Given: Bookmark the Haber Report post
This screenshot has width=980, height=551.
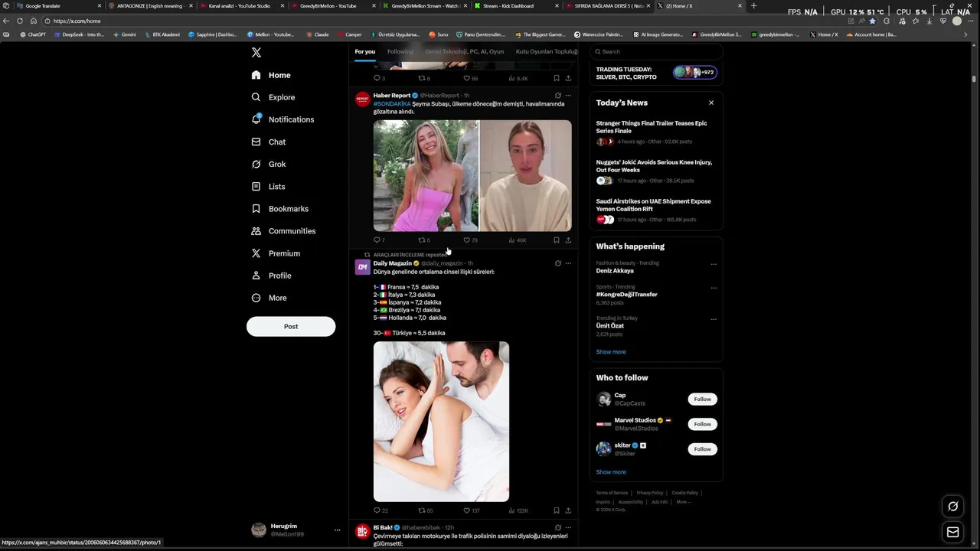Looking at the screenshot, I should 557,240.
